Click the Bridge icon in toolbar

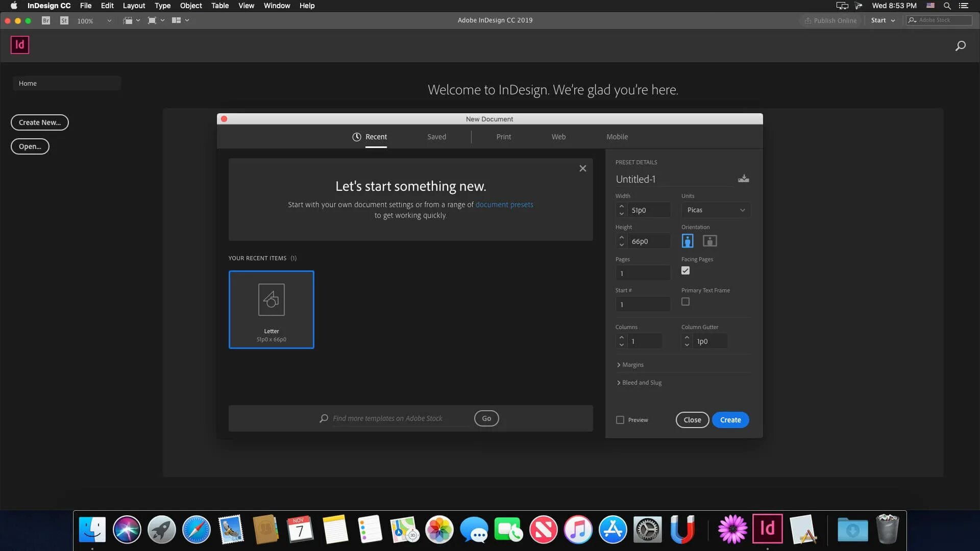(x=46, y=20)
